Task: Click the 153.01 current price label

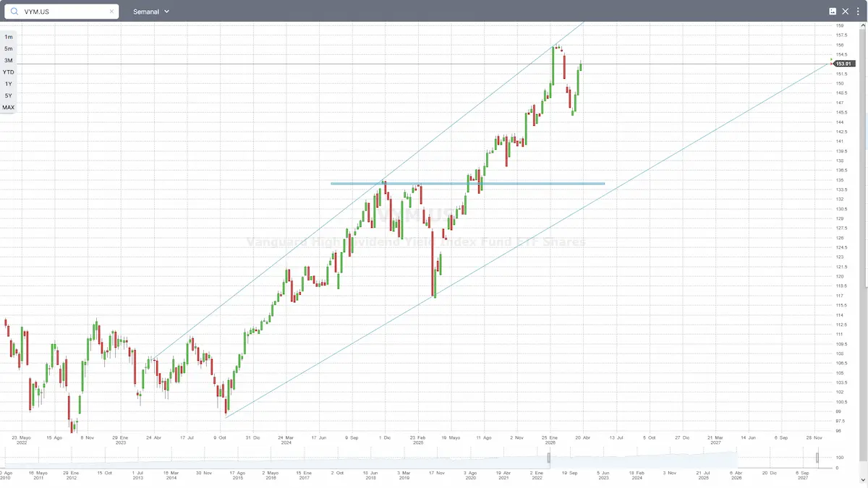Action: point(844,64)
